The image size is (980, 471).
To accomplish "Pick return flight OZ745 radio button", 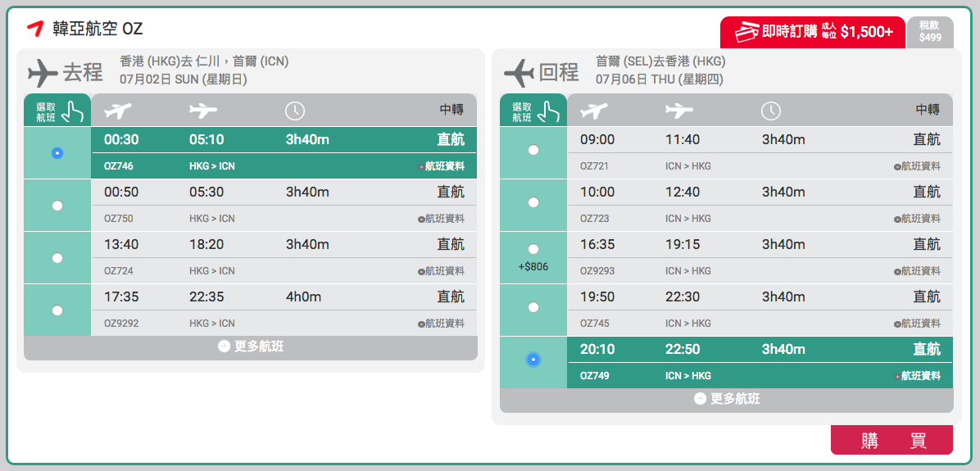I will click(x=533, y=306).
